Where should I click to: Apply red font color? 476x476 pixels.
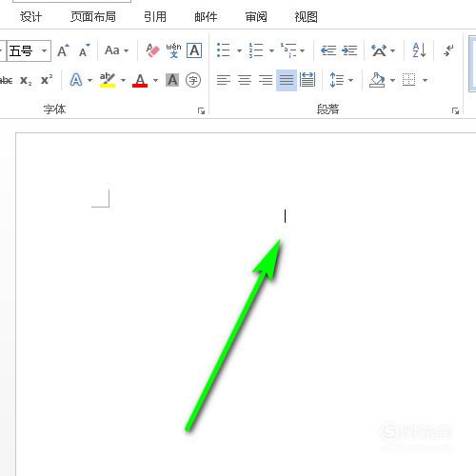[140, 80]
